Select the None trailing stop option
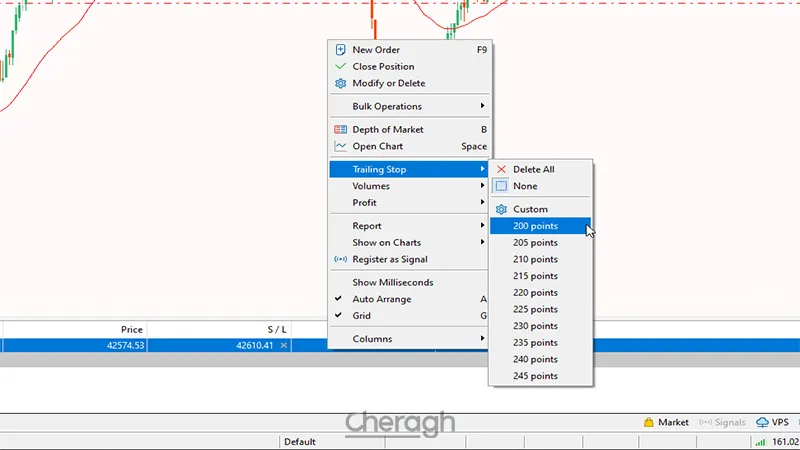Image resolution: width=800 pixels, height=450 pixels. pos(525,186)
